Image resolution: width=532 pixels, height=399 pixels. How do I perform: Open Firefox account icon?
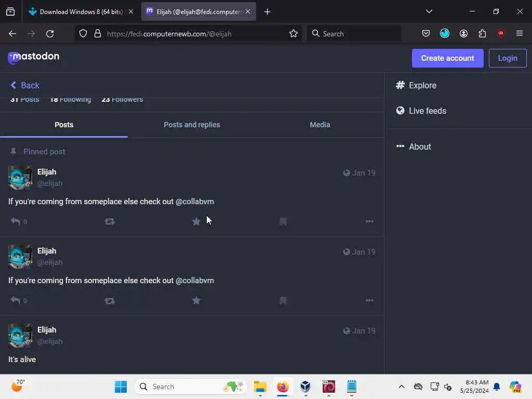463,33
